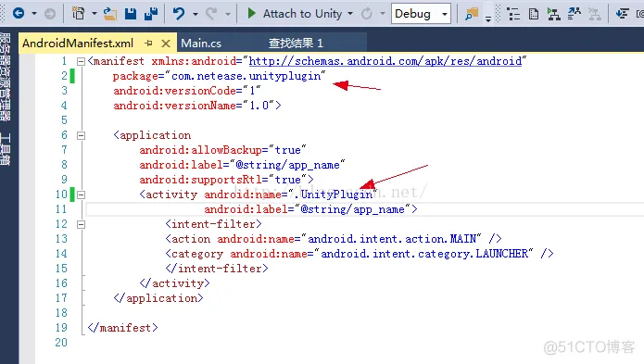
Task: Close the AndroidManifest.xml tab
Action: point(166,44)
